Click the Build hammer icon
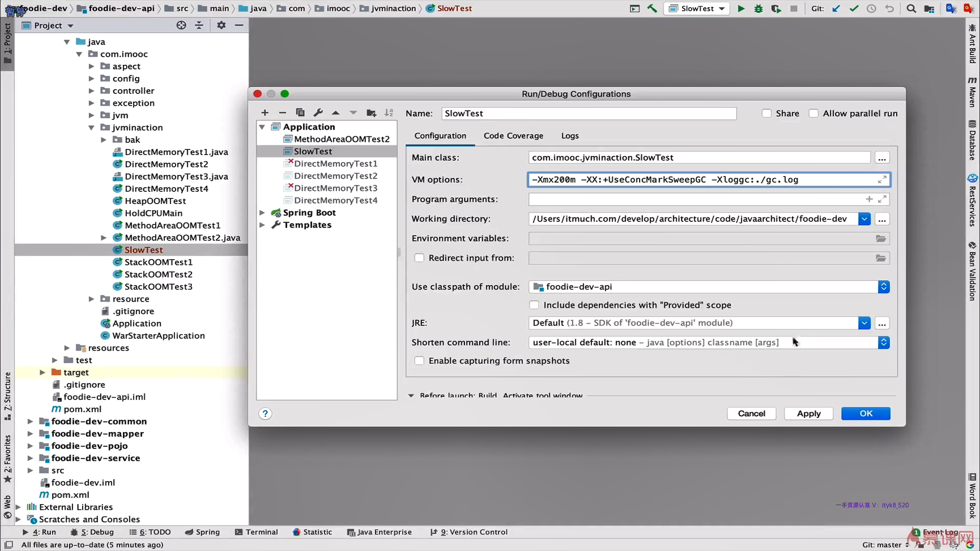 tap(652, 9)
